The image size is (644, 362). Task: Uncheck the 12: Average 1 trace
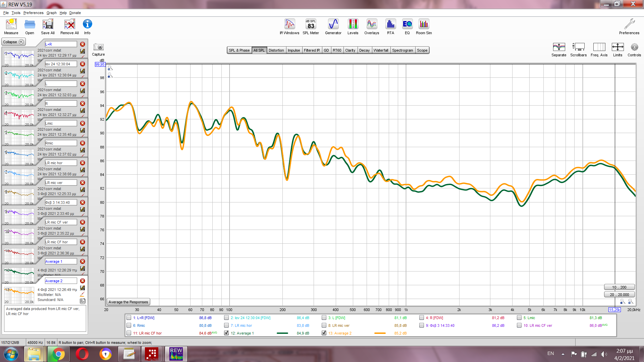coord(226,333)
